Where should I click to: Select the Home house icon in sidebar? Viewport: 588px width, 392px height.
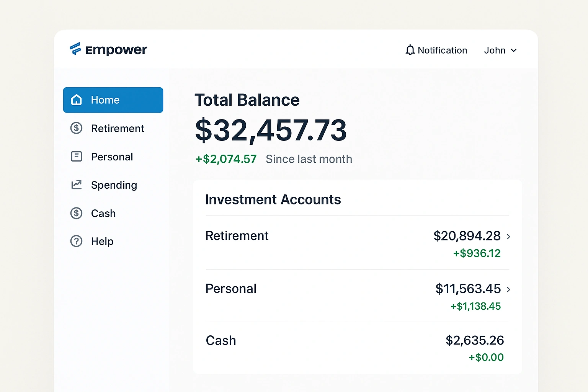coord(77,100)
